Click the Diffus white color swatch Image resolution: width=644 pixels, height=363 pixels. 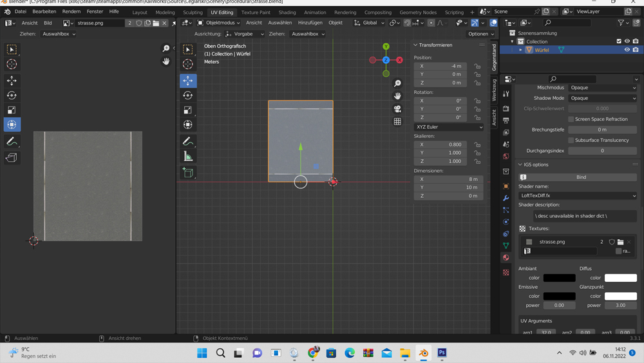pos(620,278)
